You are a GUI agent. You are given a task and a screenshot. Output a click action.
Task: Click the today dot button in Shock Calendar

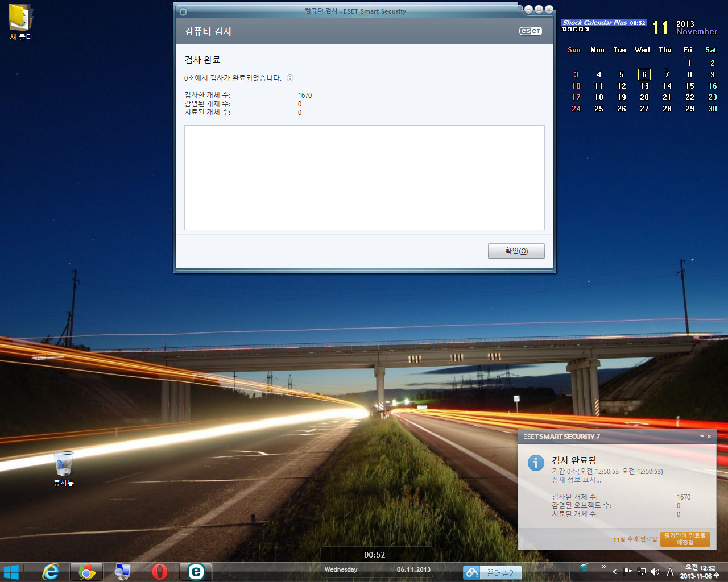pyautogui.click(x=575, y=29)
